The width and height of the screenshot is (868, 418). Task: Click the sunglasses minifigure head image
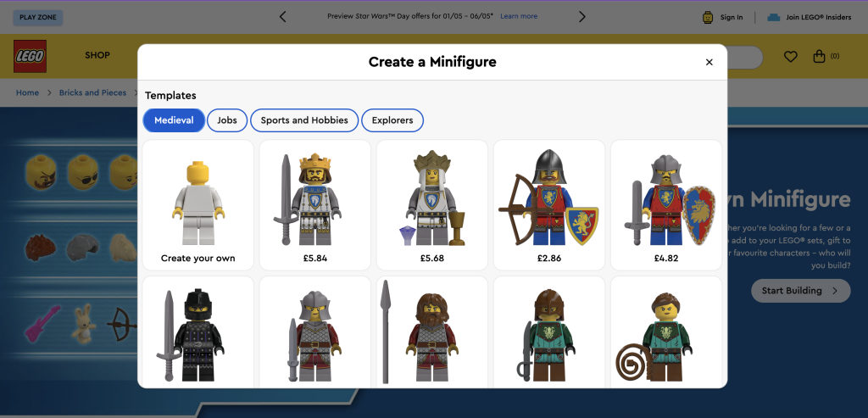[x=83, y=173]
